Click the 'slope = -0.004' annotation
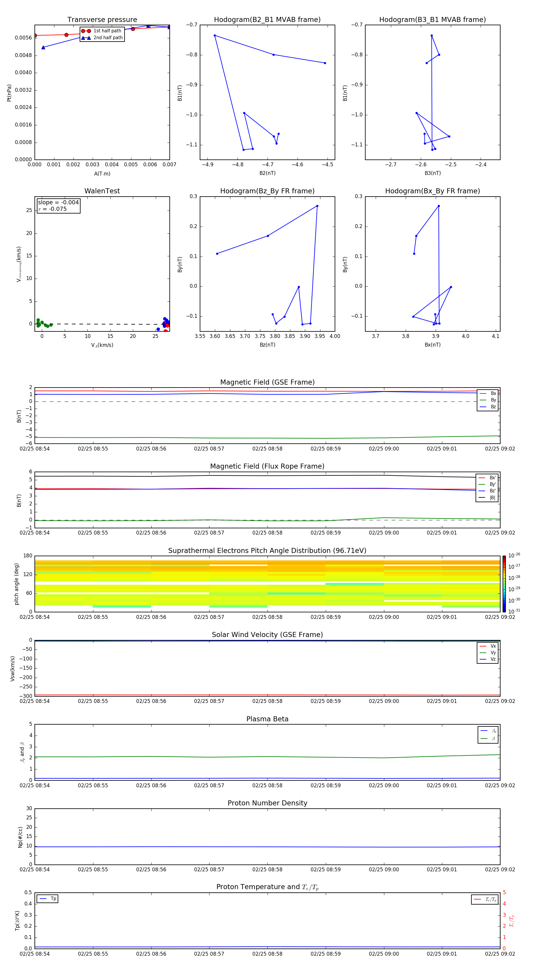The width and height of the screenshot is (535, 980). point(58,203)
